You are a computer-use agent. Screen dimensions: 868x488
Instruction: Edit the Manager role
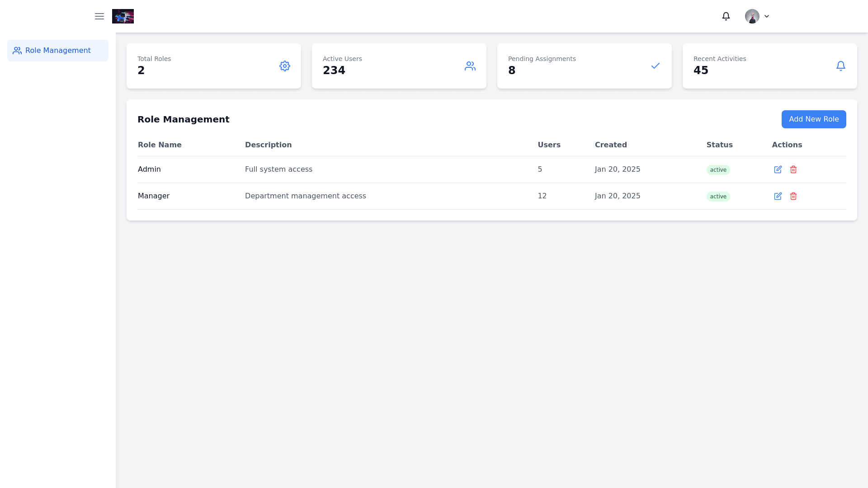[778, 196]
